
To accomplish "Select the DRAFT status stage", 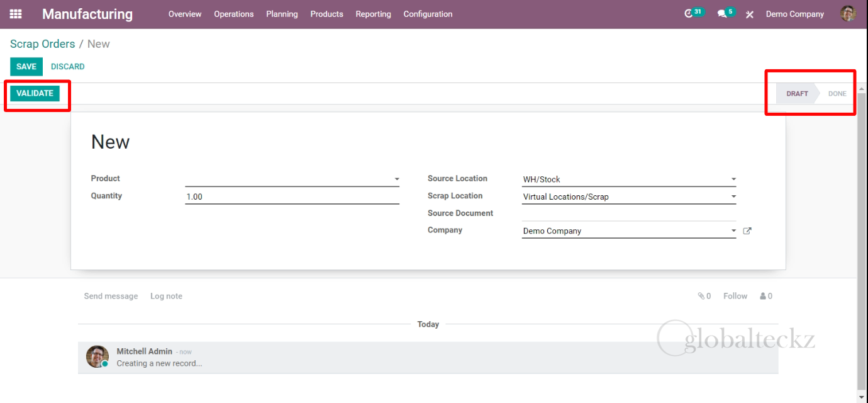I will click(797, 93).
